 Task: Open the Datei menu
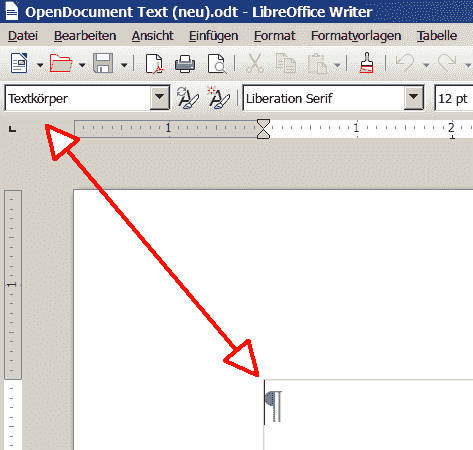(x=23, y=36)
